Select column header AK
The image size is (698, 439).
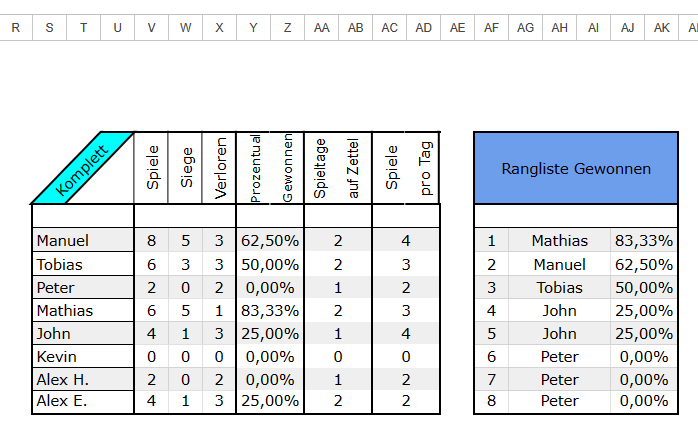click(661, 28)
